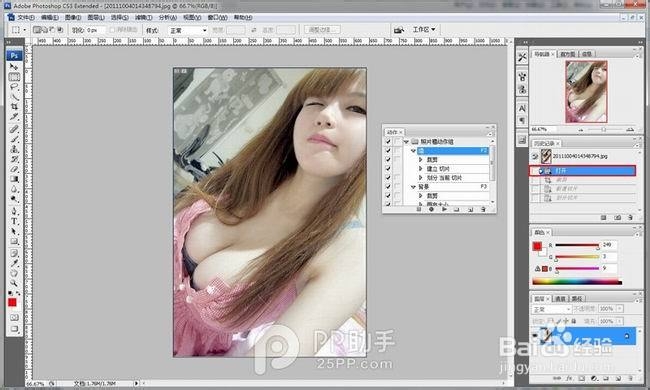The height and width of the screenshot is (390, 650).
Task: Toggle checkmark for the 背景 action
Action: 388,187
